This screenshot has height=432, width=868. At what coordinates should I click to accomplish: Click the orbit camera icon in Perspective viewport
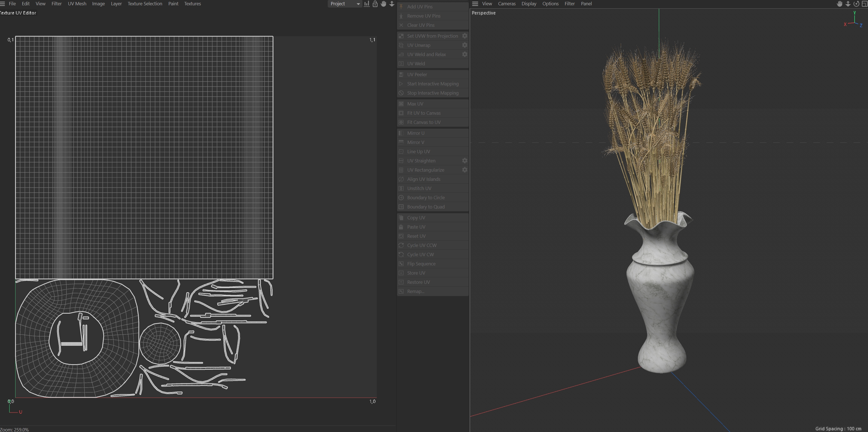point(856,4)
